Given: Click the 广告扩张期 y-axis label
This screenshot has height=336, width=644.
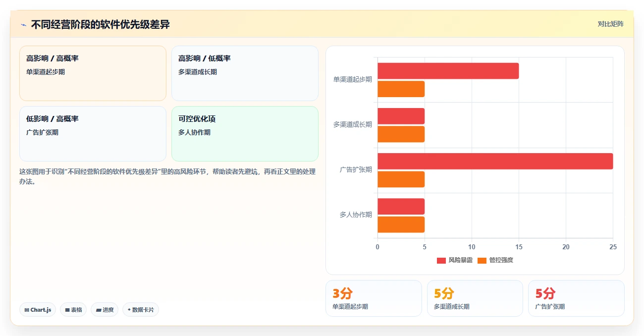Looking at the screenshot, I should coord(356,169).
